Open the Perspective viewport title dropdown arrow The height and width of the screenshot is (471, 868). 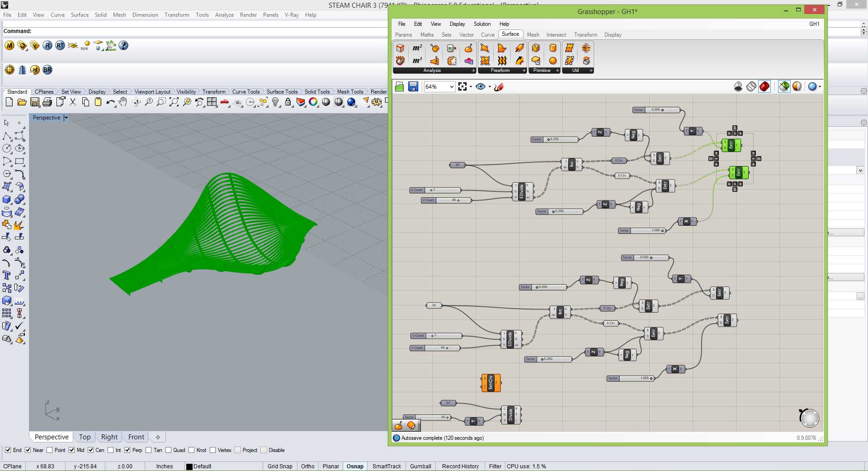coord(66,118)
